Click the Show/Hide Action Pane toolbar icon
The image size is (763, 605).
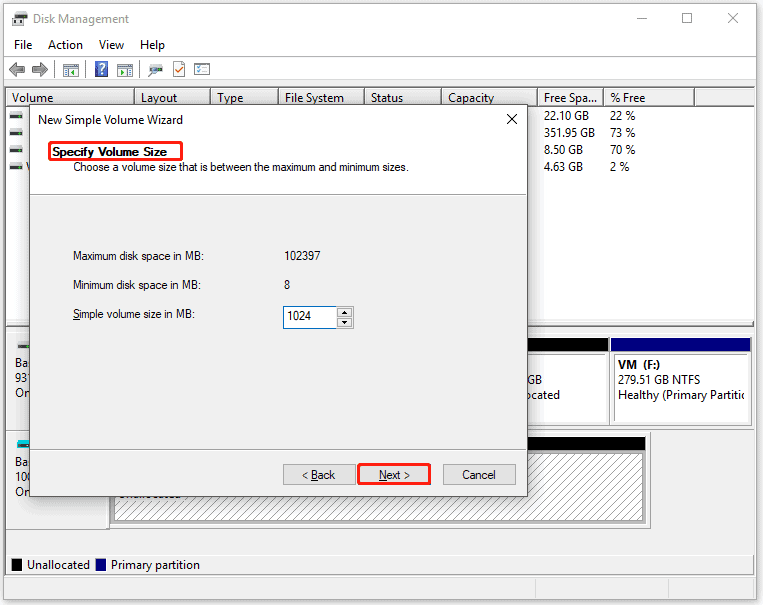click(125, 70)
